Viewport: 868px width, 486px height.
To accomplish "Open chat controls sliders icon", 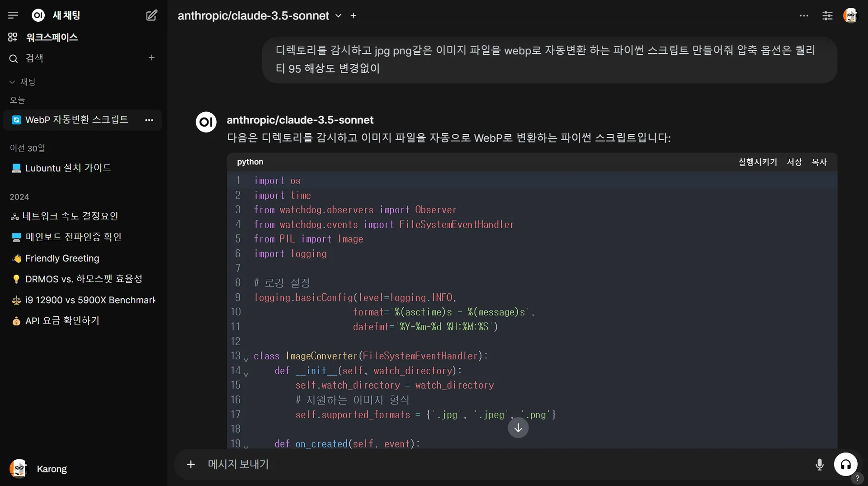I will (827, 15).
